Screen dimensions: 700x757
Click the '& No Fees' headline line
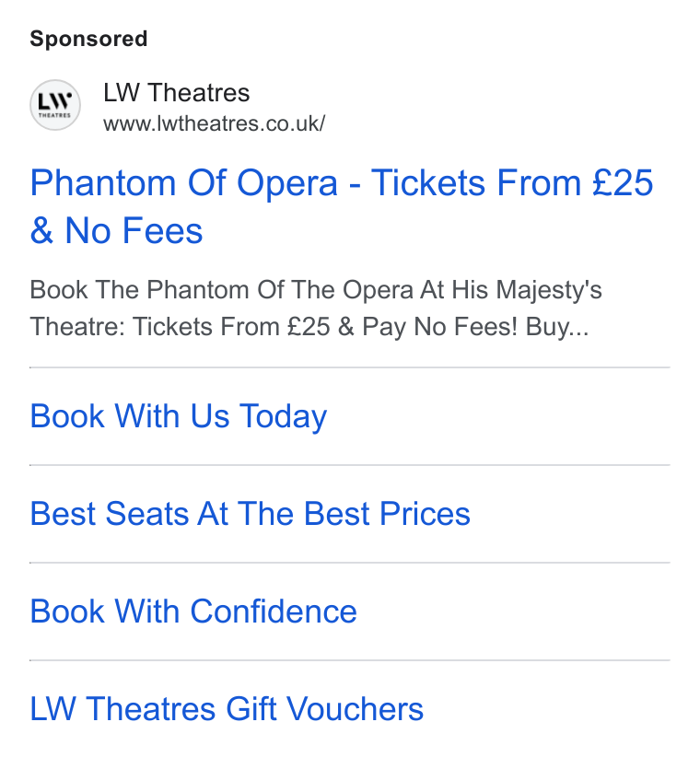tap(116, 231)
